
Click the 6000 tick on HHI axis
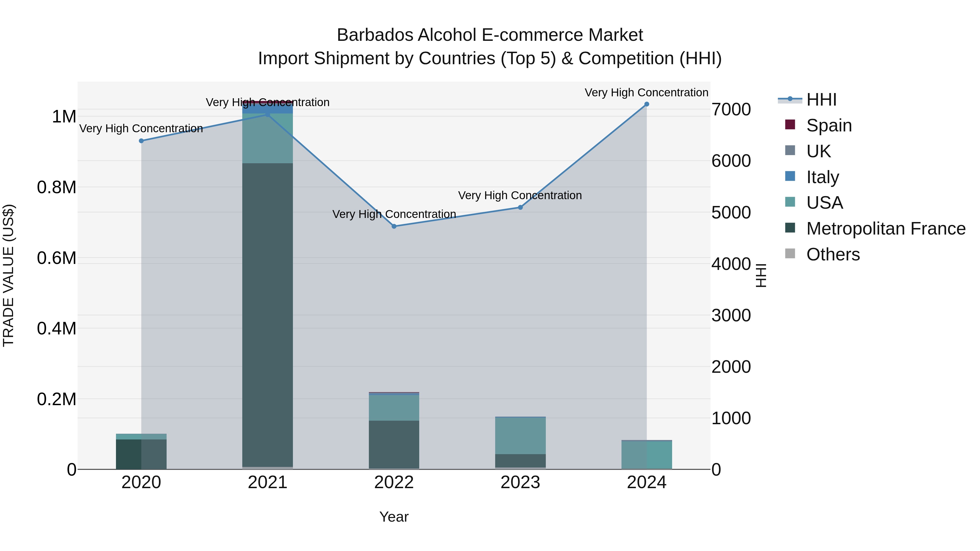(731, 161)
